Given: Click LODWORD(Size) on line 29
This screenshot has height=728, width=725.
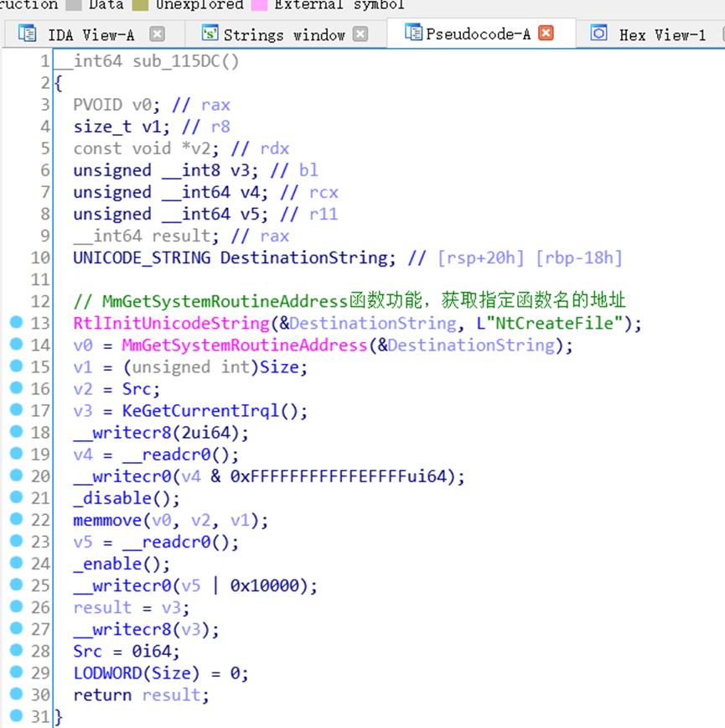Looking at the screenshot, I should coord(137,673).
